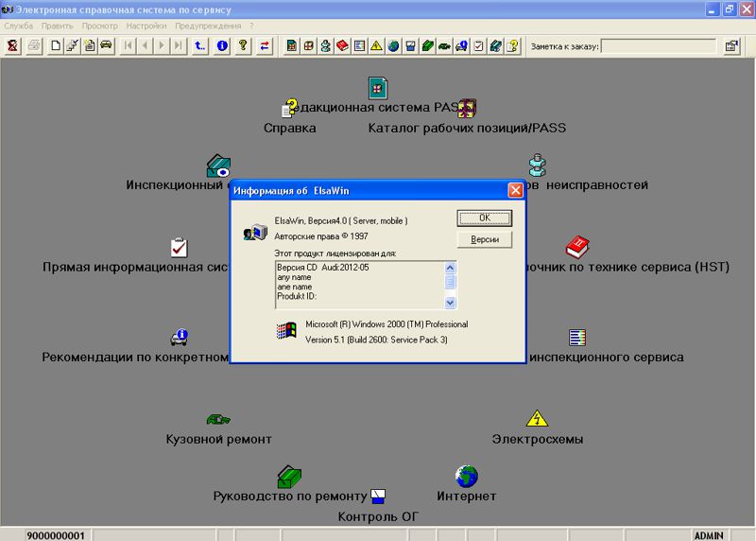
Task: Click the globe Internet toolbar icon
Action: pyautogui.click(x=393, y=45)
